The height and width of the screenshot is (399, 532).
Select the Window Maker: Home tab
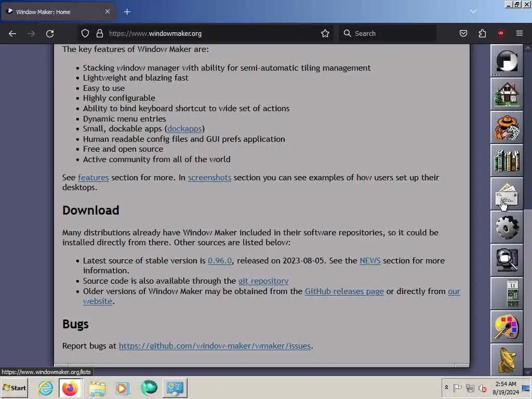58,12
